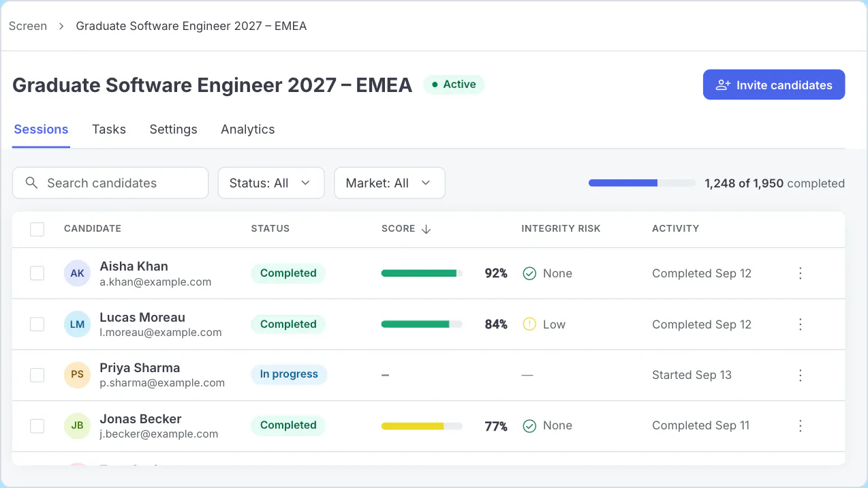Click Completed Sep 11 activity text
The height and width of the screenshot is (488, 868).
[x=700, y=425]
